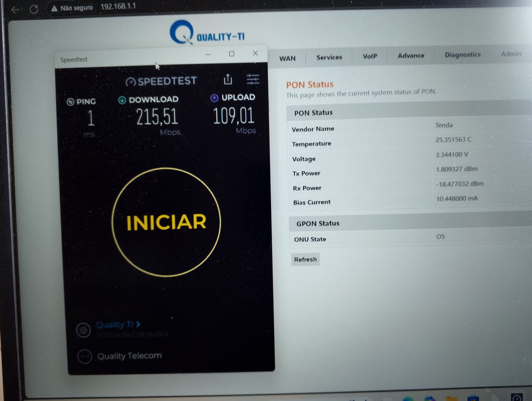Click the 192.168.1.1 address bar

click(118, 7)
